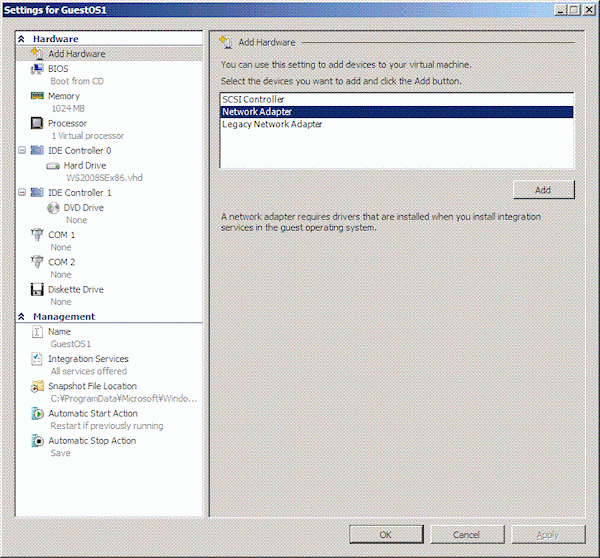600x558 pixels.
Task: Click 'Boot from CD' under BIOS
Action: click(x=77, y=81)
